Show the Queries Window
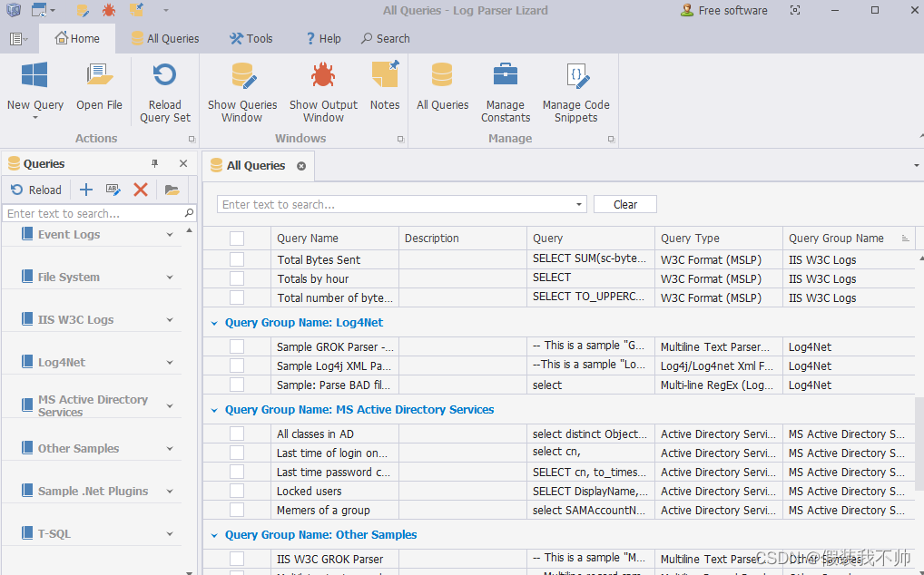Image resolution: width=924 pixels, height=575 pixels. pos(242,93)
